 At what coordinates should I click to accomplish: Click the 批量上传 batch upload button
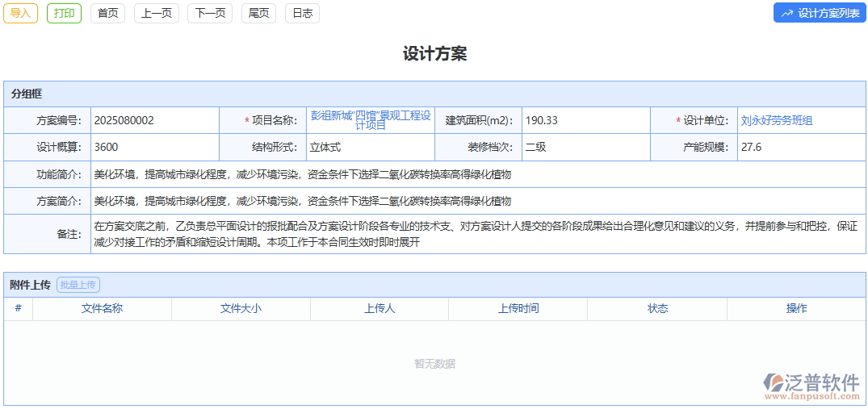(78, 286)
